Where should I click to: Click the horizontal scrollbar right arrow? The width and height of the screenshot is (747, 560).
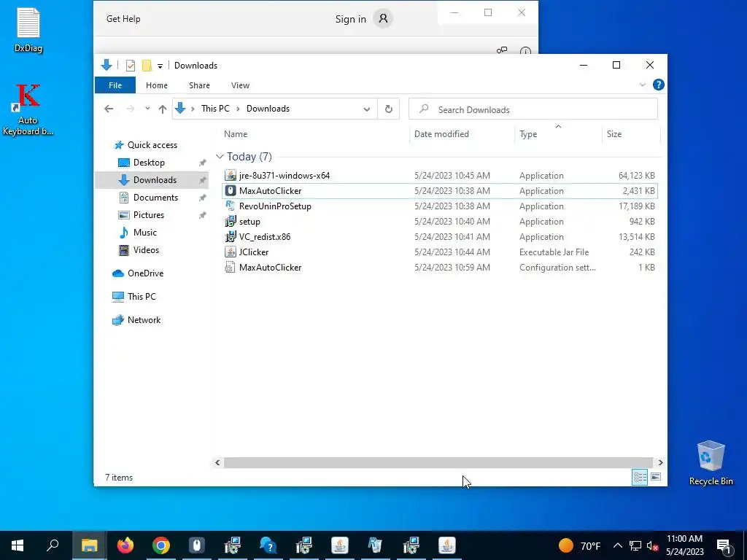coord(660,462)
